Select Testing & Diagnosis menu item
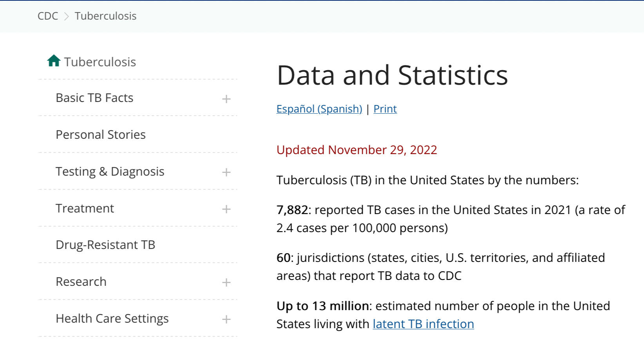This screenshot has height=345, width=644. click(110, 171)
